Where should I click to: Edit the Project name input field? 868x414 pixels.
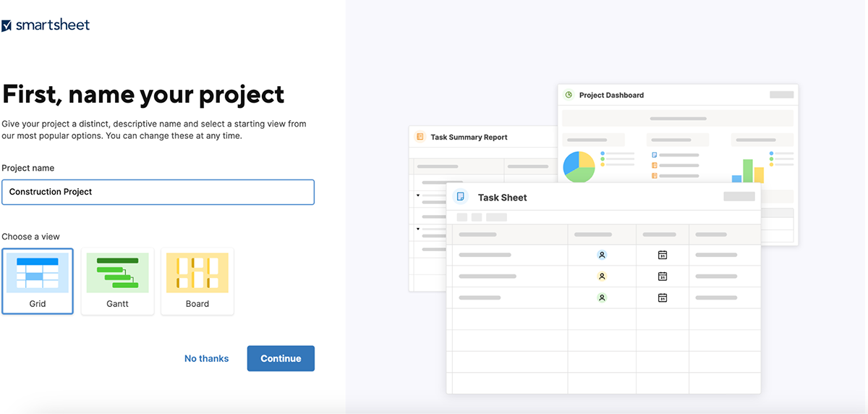(158, 192)
